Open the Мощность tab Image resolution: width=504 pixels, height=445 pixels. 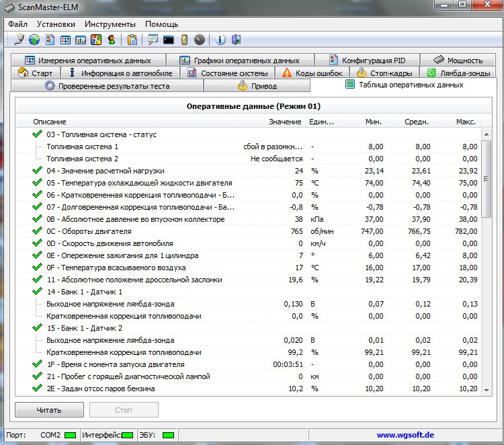tap(458, 60)
